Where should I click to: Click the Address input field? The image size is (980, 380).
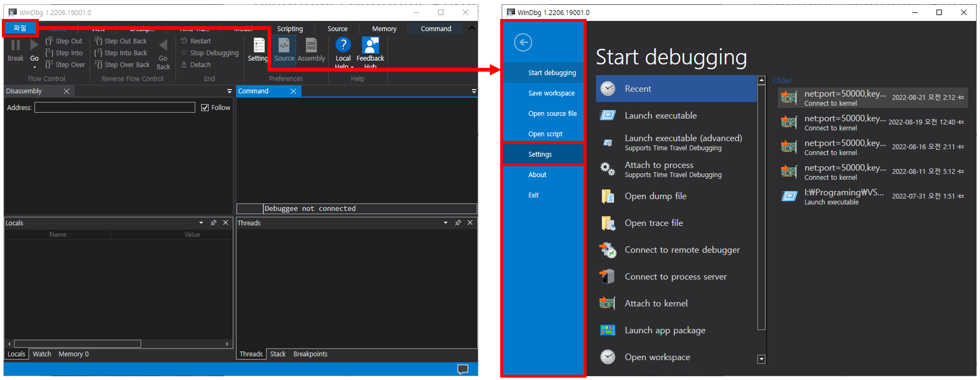pos(115,108)
